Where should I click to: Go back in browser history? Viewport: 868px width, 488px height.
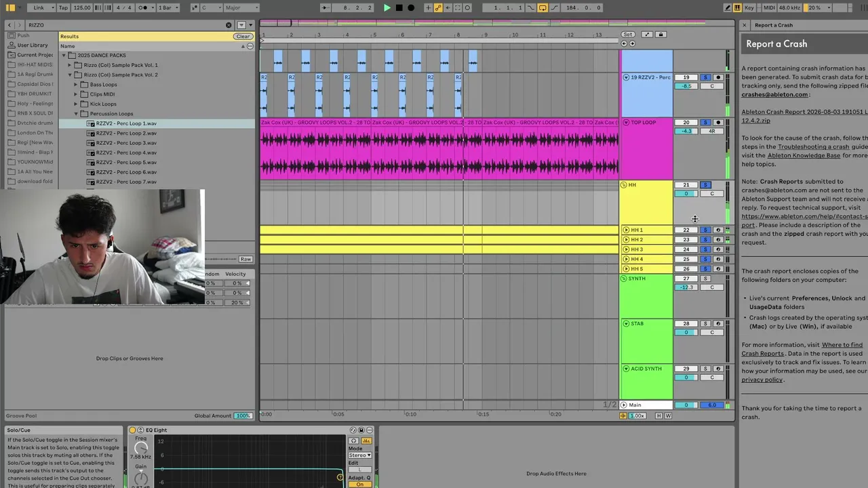point(10,25)
